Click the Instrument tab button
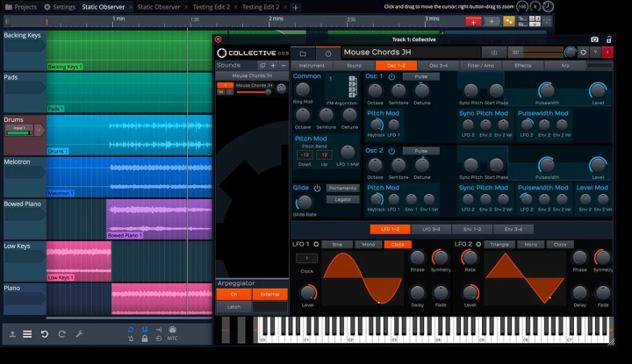 pos(312,66)
